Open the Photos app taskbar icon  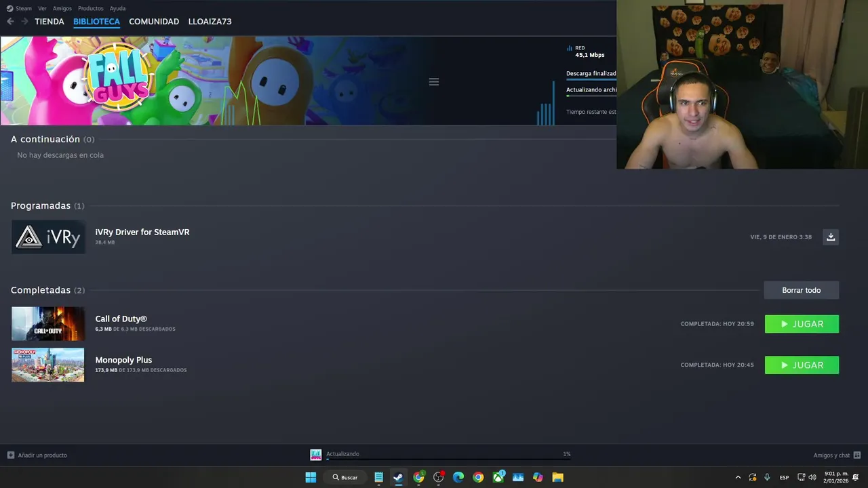click(518, 477)
